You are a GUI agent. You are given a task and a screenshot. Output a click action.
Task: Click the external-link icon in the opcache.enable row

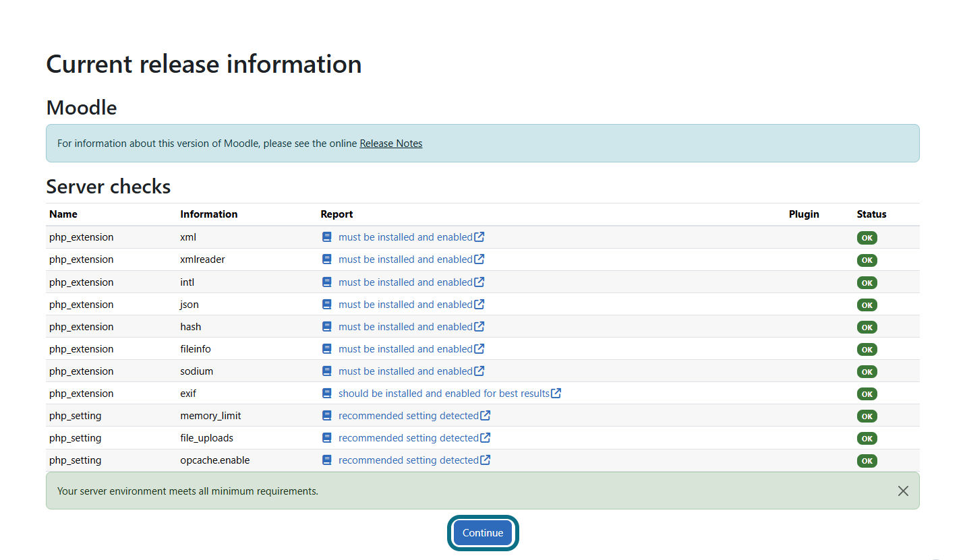click(x=486, y=459)
